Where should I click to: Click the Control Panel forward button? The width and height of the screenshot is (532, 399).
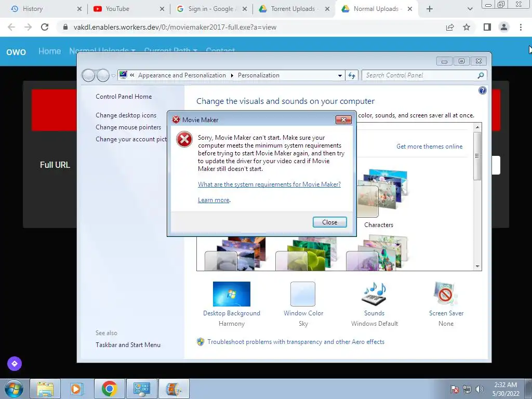tap(103, 75)
